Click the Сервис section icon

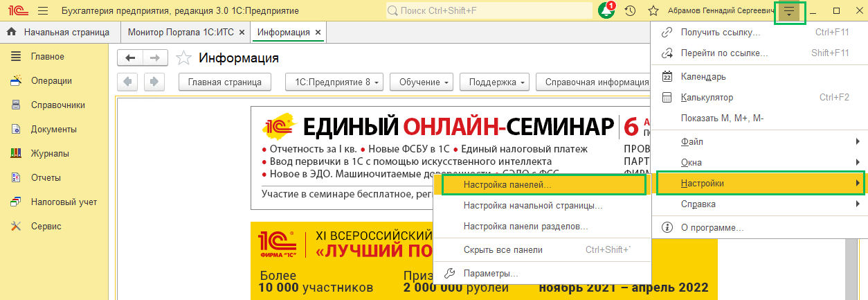click(16, 227)
